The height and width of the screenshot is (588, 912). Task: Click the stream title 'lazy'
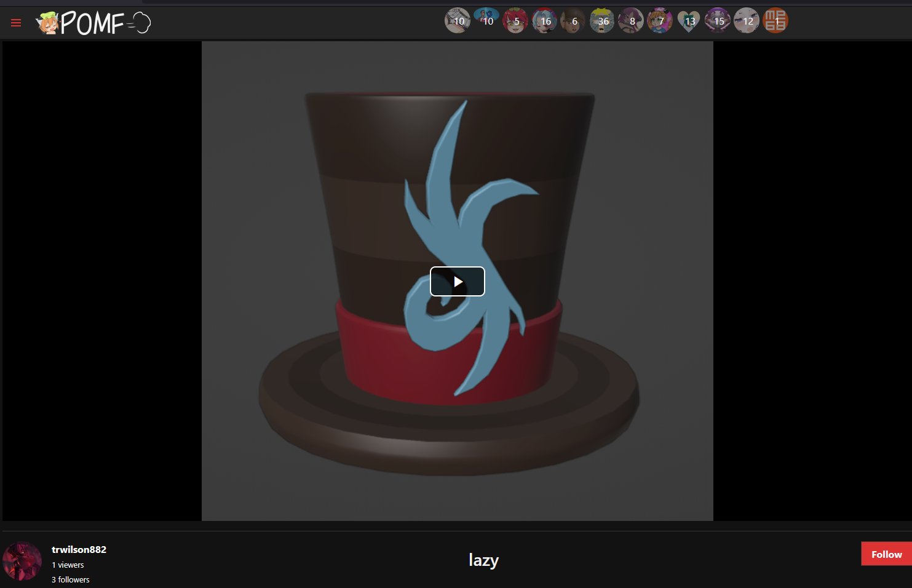coord(483,560)
